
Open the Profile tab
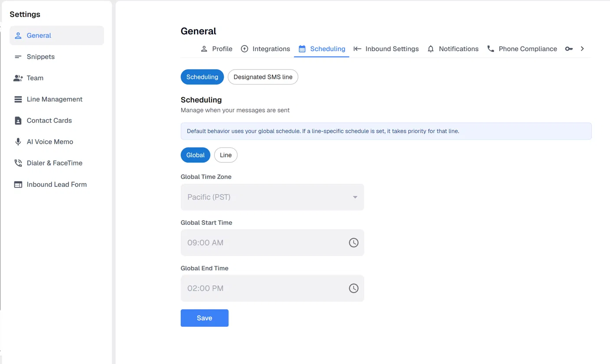[x=216, y=49]
